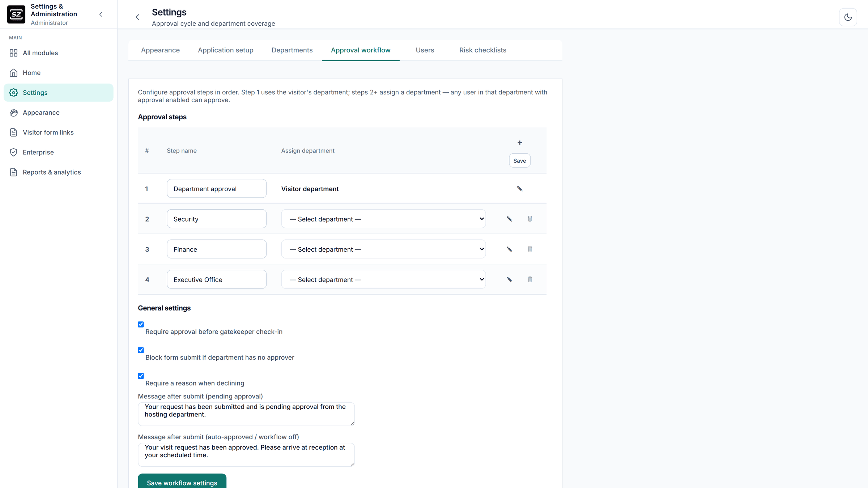Click the Settings gear icon
The image size is (868, 488).
(14, 93)
